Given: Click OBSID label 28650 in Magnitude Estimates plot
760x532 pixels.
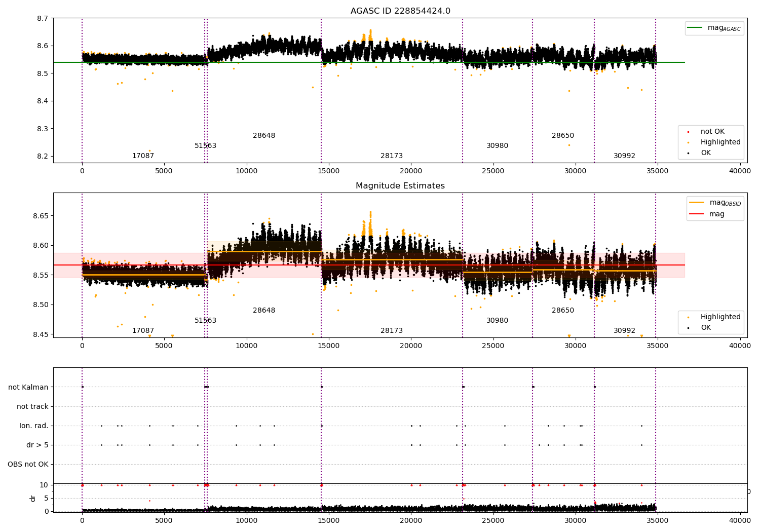Looking at the screenshot, I should tap(563, 311).
